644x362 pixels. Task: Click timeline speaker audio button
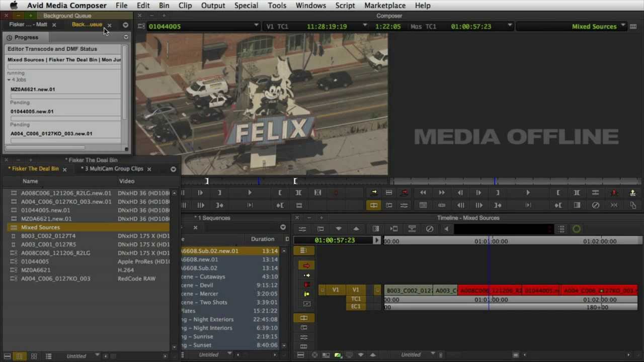pyautogui.click(x=446, y=229)
